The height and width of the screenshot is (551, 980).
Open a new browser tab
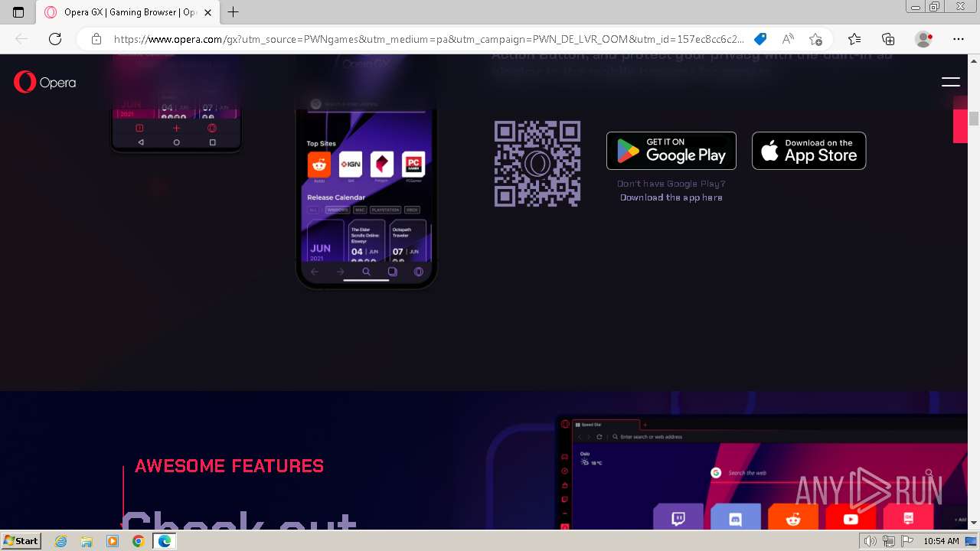pos(234,12)
